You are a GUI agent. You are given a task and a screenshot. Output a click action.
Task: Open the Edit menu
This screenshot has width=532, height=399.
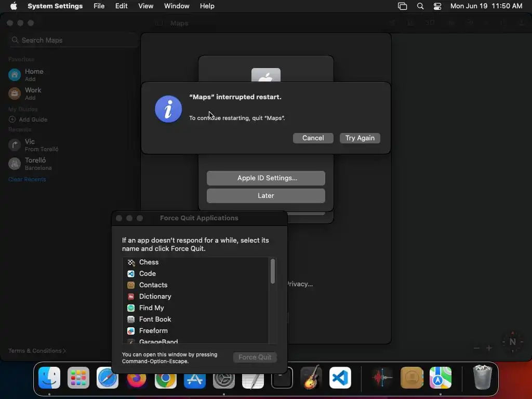pos(121,6)
